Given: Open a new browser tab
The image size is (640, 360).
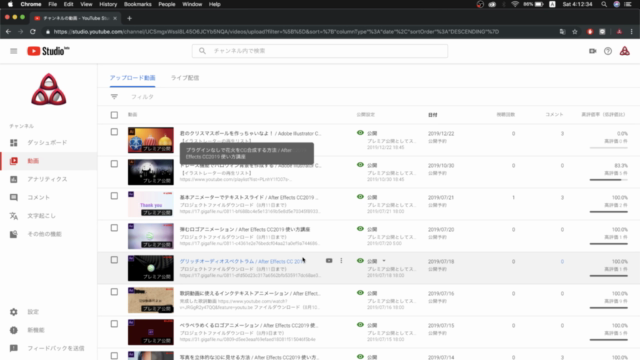Looking at the screenshot, I should coord(129,18).
